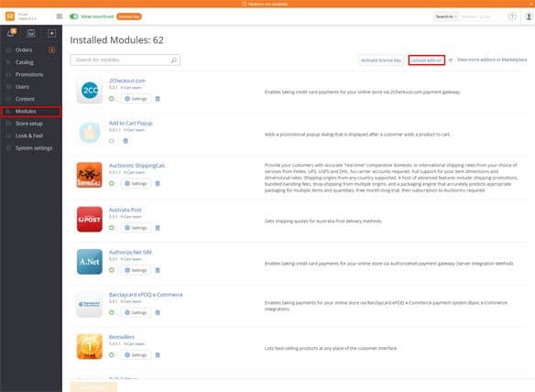Screen dimensions: 535x392
Task: Open the notifications bell in the sidebar
Action: (11, 33)
